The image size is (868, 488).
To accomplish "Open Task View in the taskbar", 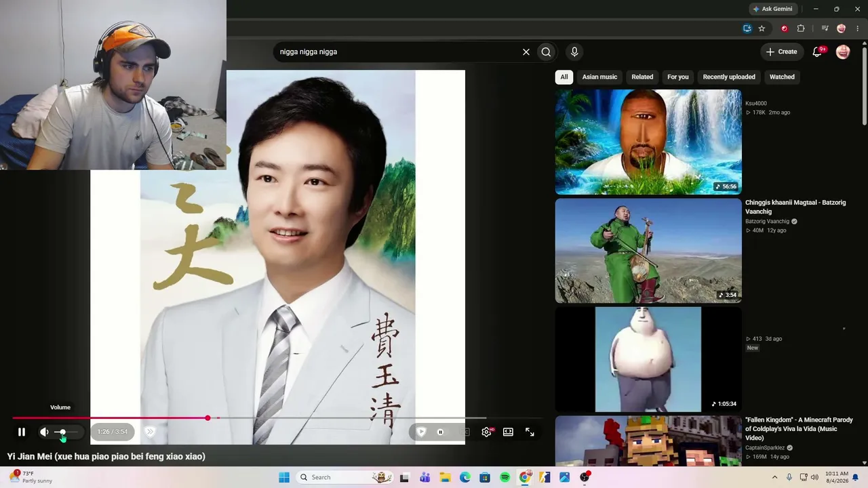I will point(405,477).
